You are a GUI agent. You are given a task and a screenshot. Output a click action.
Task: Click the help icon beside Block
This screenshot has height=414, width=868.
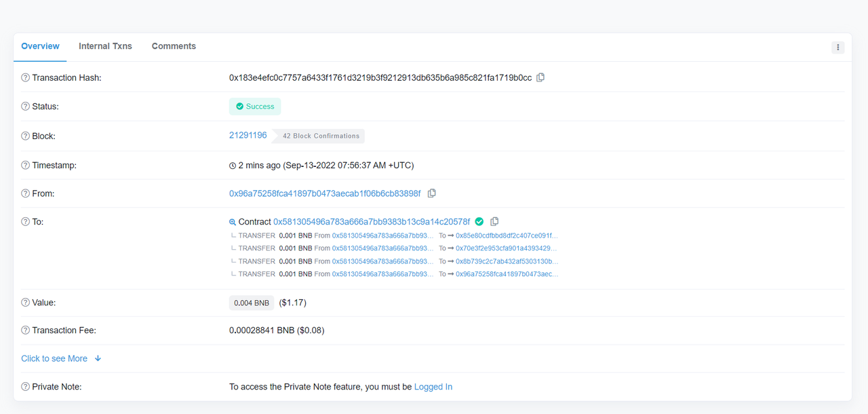click(x=26, y=136)
